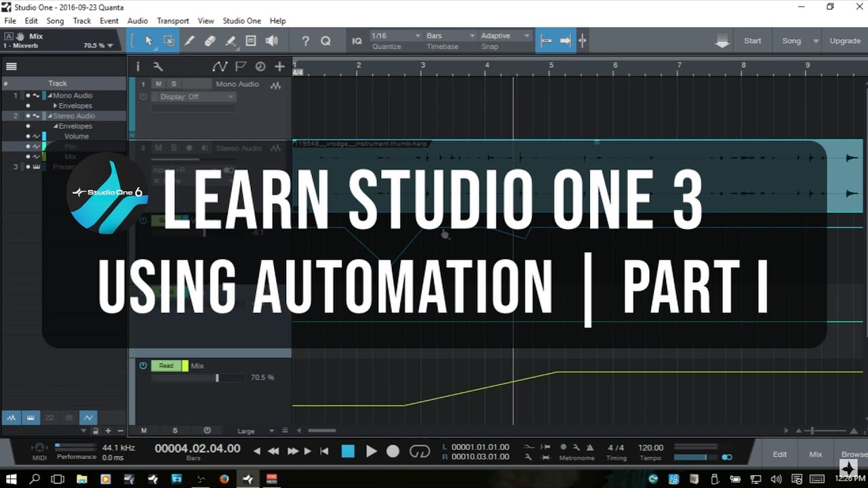
Task: Filter audio tracks in track list
Action: tap(11, 418)
